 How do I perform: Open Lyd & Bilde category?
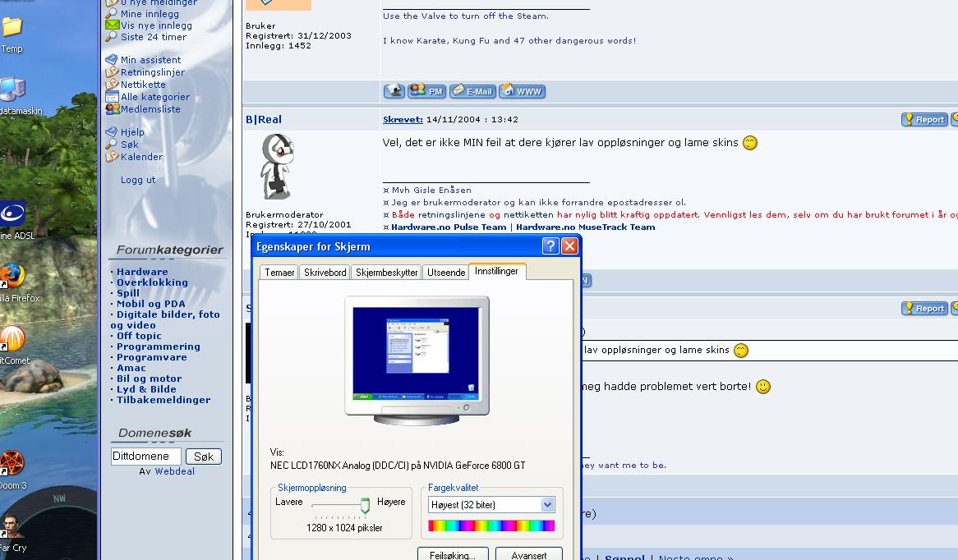(146, 389)
